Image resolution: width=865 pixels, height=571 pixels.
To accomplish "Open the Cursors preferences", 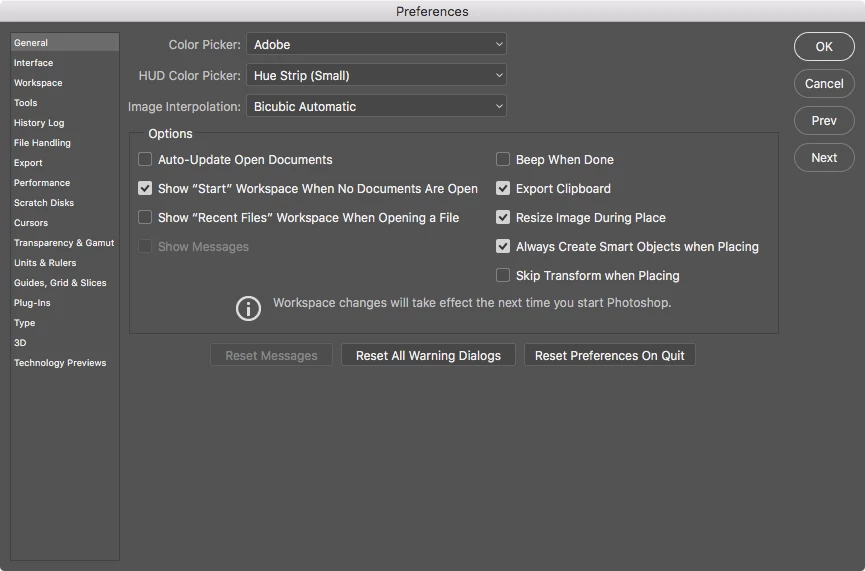I will coord(65,223).
